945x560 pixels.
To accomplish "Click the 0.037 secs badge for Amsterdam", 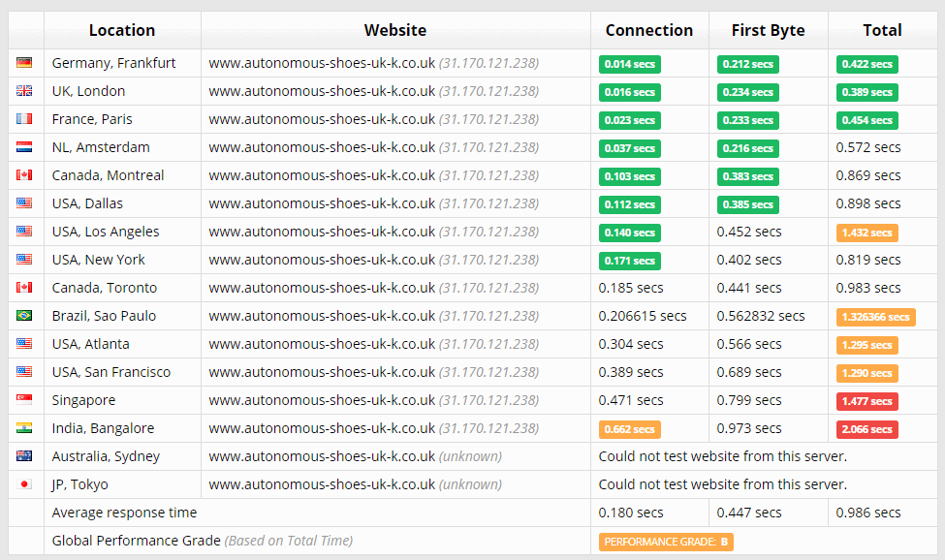I will tap(630, 149).
